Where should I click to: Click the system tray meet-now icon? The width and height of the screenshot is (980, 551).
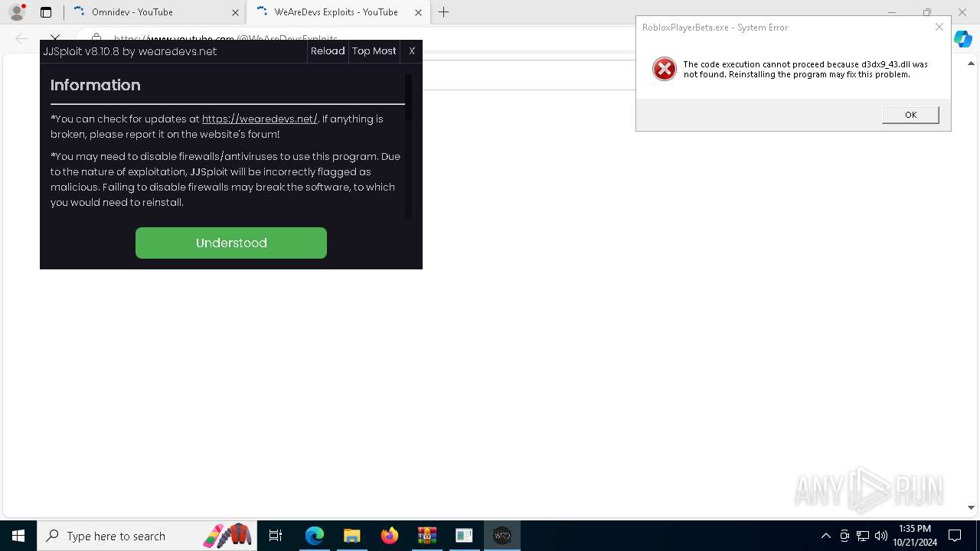(x=844, y=536)
